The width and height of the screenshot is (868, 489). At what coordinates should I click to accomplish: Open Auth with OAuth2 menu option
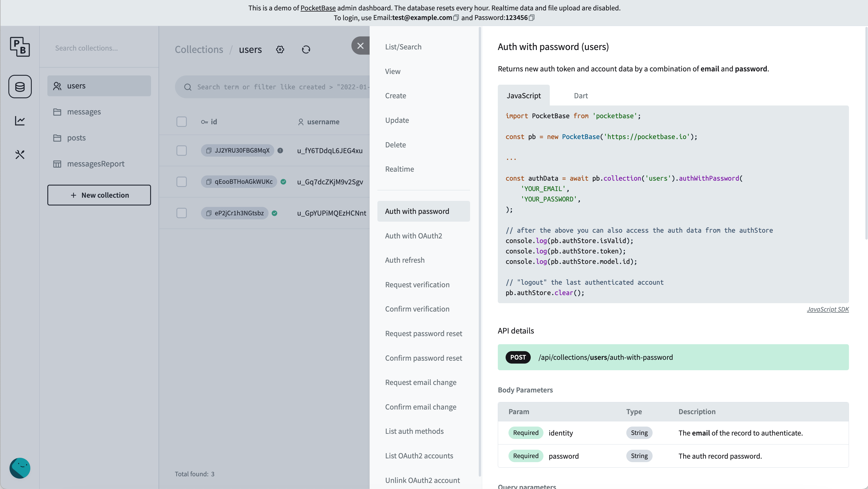(413, 236)
